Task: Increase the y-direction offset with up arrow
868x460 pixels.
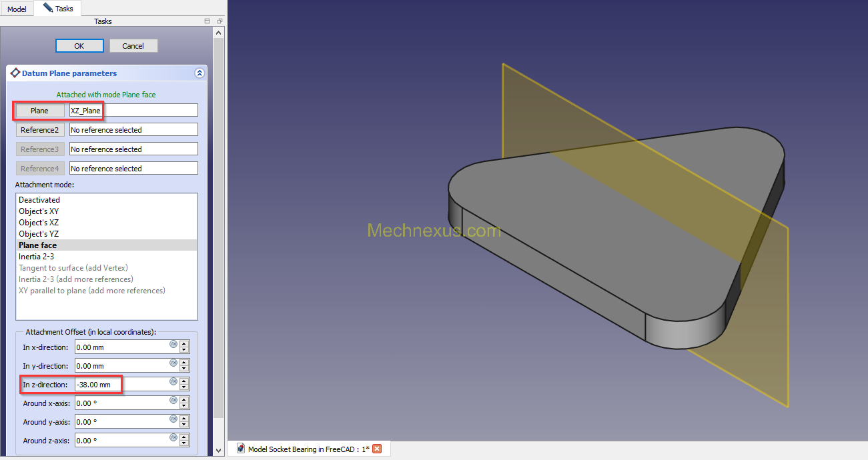Action: coord(184,363)
